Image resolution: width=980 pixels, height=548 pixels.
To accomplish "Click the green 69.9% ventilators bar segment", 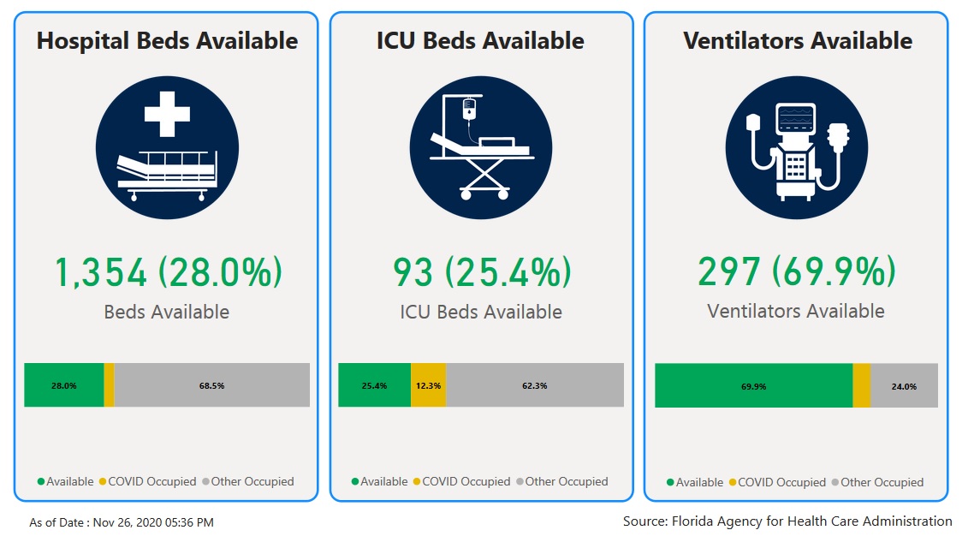I will 753,386.
